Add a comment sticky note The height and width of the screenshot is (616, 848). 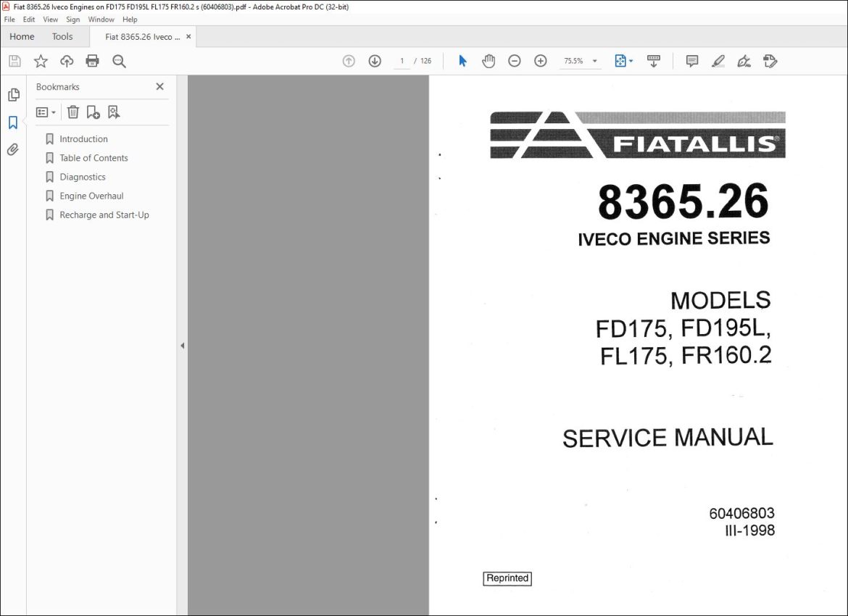[x=691, y=61]
